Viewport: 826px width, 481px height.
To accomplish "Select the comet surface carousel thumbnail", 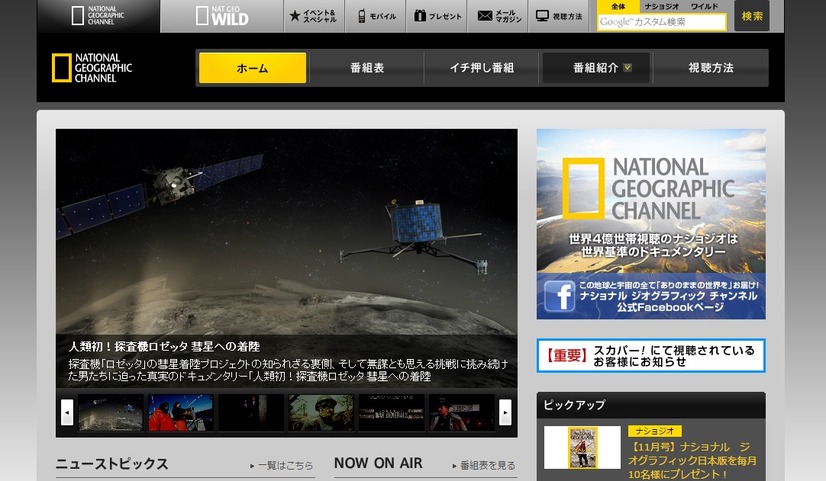I will [x=111, y=413].
